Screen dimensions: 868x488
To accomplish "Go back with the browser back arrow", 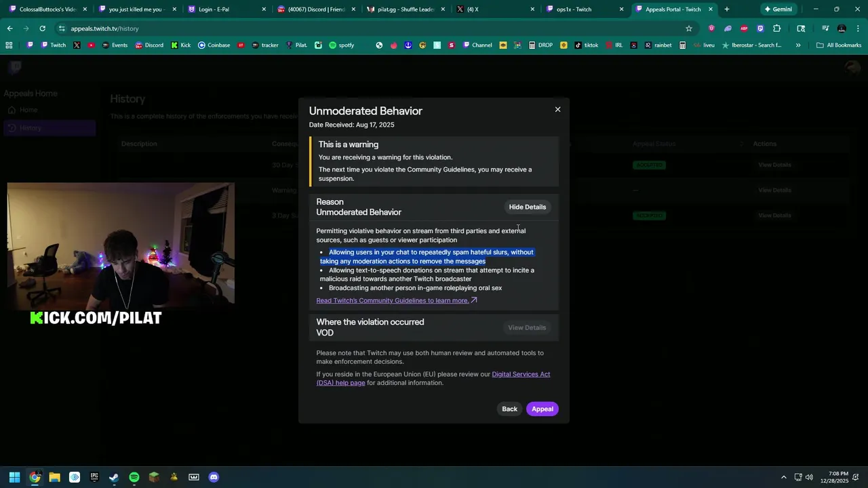I will click(x=9, y=28).
